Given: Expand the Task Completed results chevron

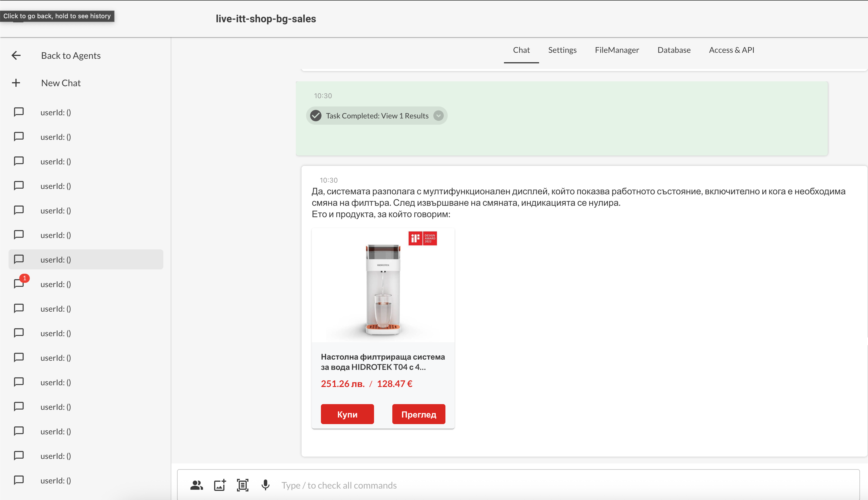Looking at the screenshot, I should coord(438,116).
